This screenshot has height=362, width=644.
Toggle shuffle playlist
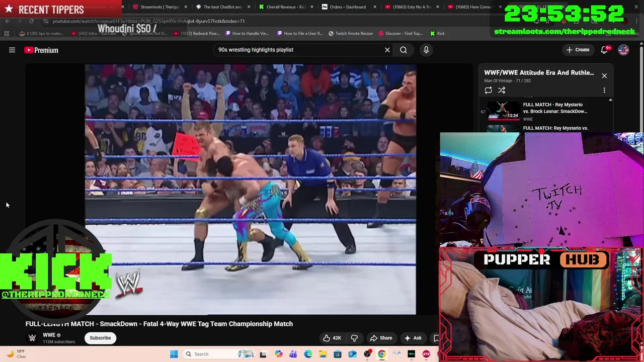tap(502, 90)
